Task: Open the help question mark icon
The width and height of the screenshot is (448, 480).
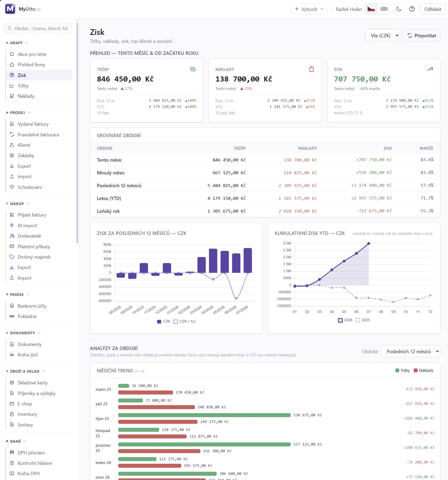Action: click(x=412, y=9)
